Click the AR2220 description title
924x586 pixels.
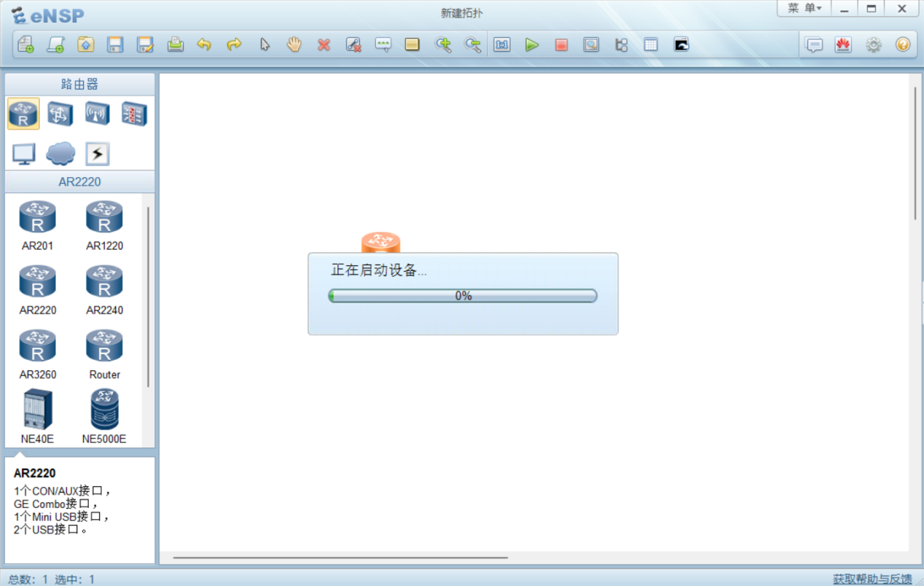click(x=34, y=473)
